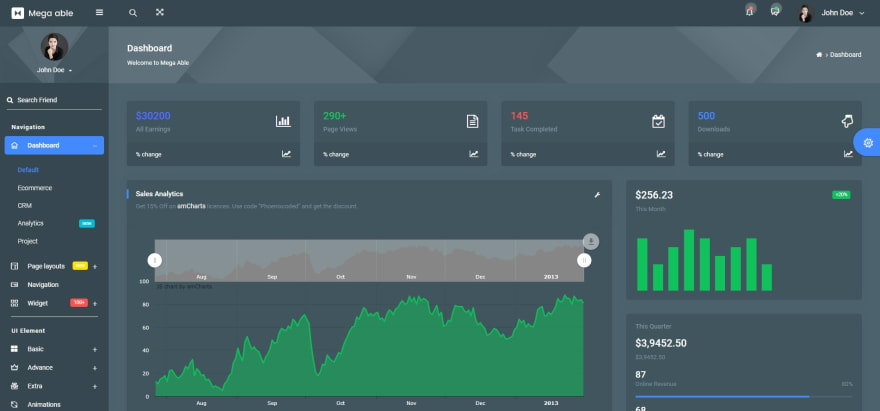
Task: Expand Extra with plus icon
Action: pyautogui.click(x=95, y=387)
